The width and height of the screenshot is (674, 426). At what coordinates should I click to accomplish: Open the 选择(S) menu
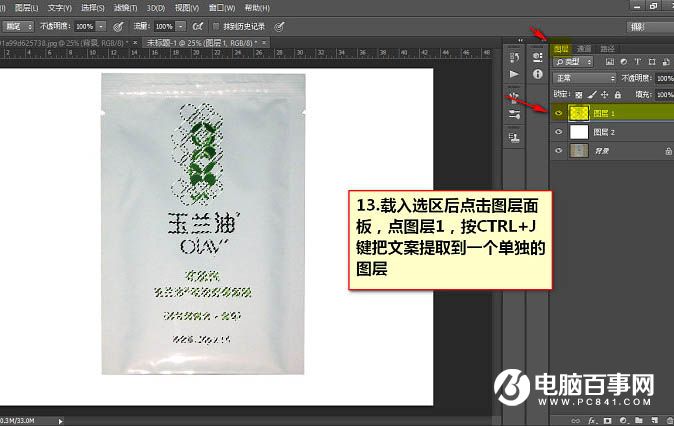(x=93, y=8)
